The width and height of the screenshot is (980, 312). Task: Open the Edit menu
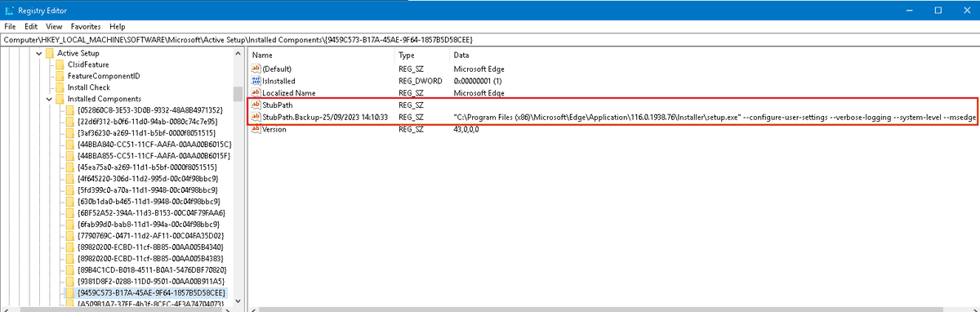coord(30,26)
